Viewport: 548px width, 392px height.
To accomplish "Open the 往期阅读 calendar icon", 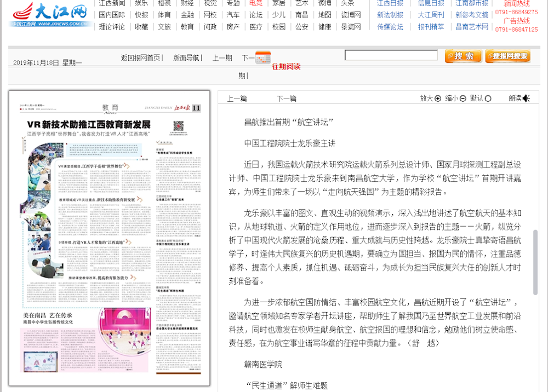I will tap(263, 56).
